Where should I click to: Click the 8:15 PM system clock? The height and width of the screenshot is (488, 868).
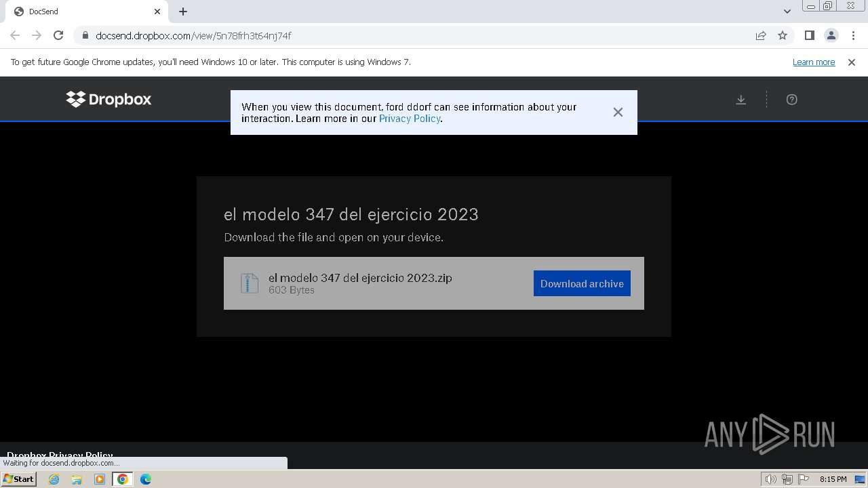pyautogui.click(x=833, y=479)
